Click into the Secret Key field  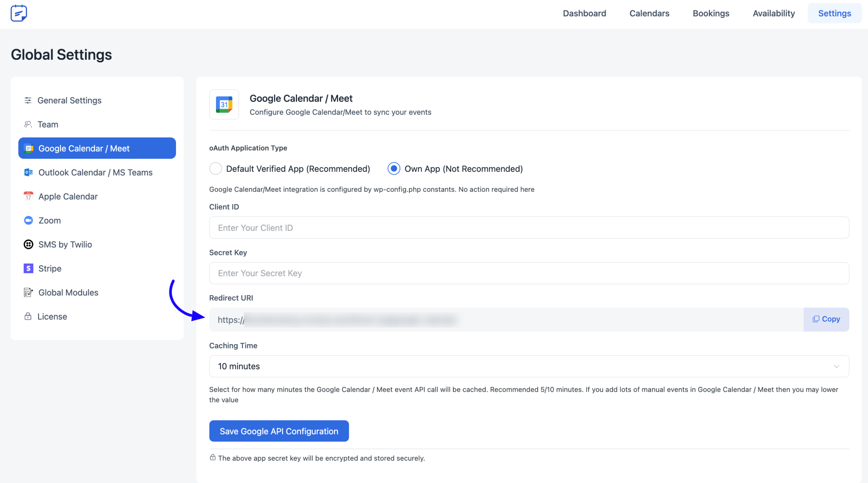[529, 273]
